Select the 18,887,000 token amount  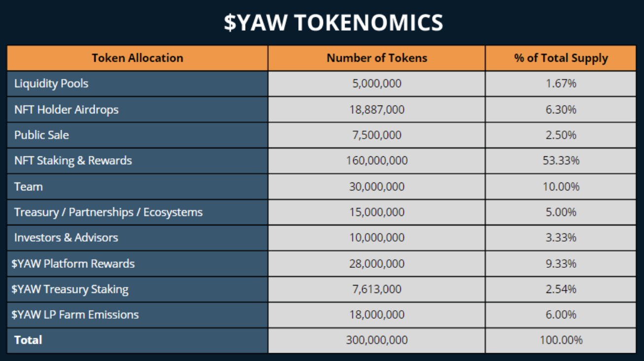click(377, 109)
